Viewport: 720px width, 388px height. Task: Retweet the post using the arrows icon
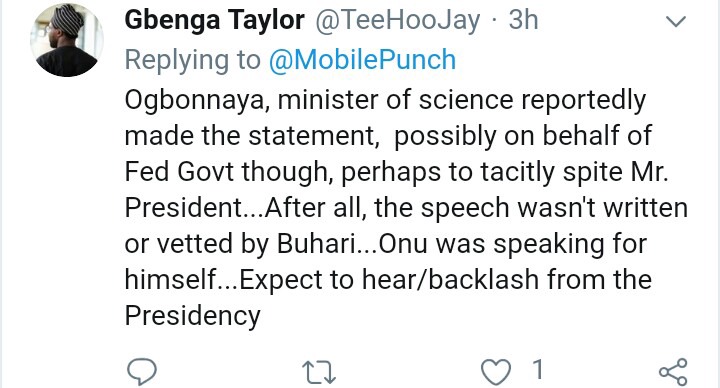tap(319, 372)
